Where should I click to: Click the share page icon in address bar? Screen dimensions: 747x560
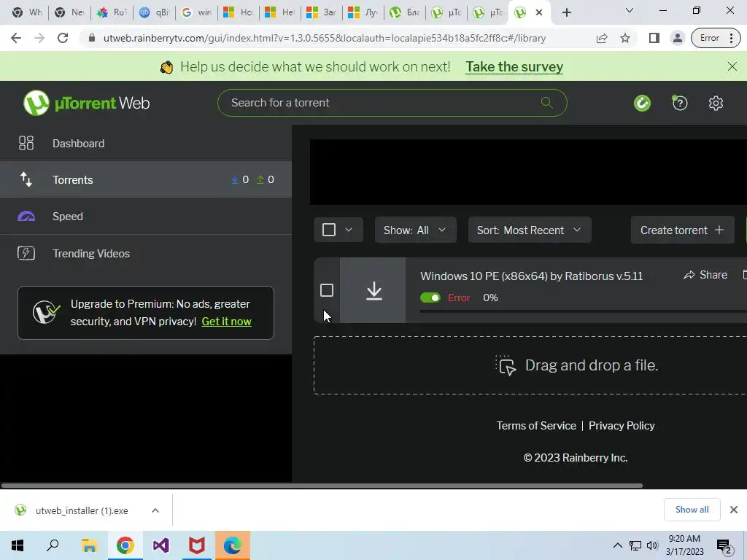[x=602, y=38]
